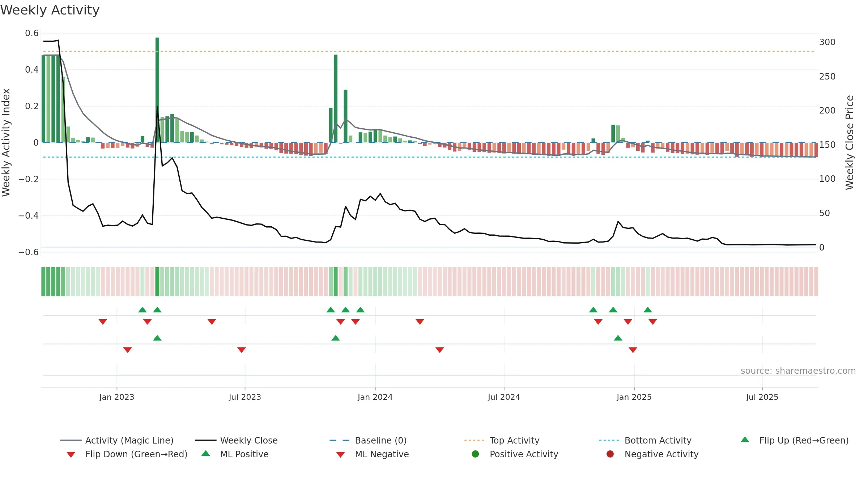Click the Weekly Activity chart title

click(50, 10)
